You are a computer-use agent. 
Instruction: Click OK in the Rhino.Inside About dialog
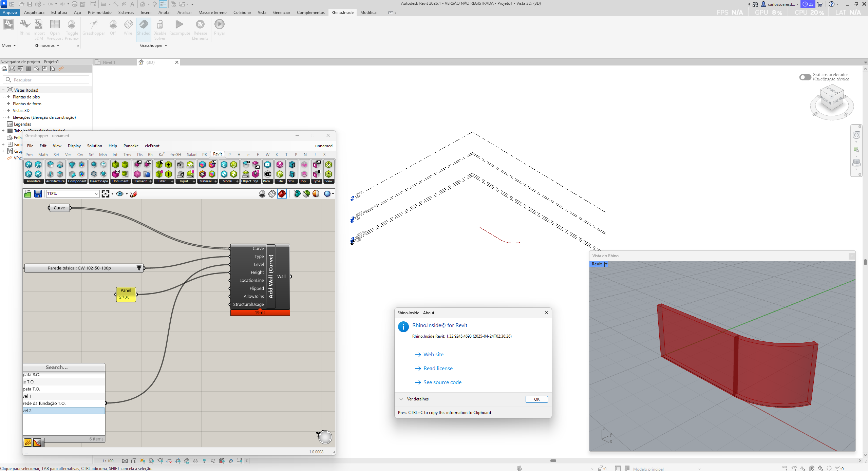[536, 399]
